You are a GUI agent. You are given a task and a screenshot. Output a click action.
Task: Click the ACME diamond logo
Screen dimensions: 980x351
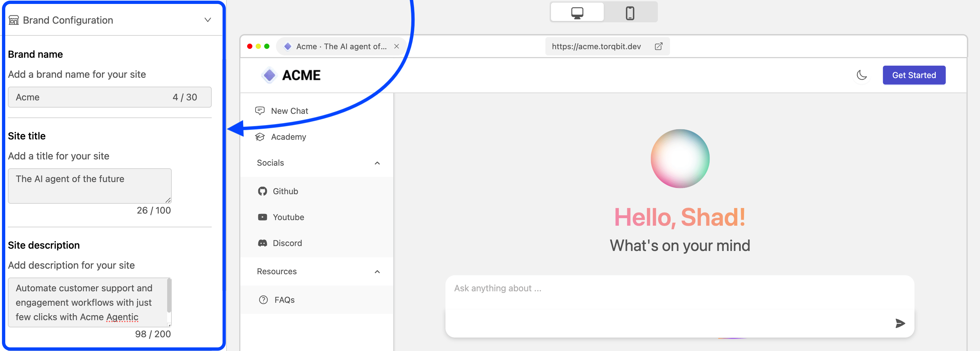[x=269, y=75]
